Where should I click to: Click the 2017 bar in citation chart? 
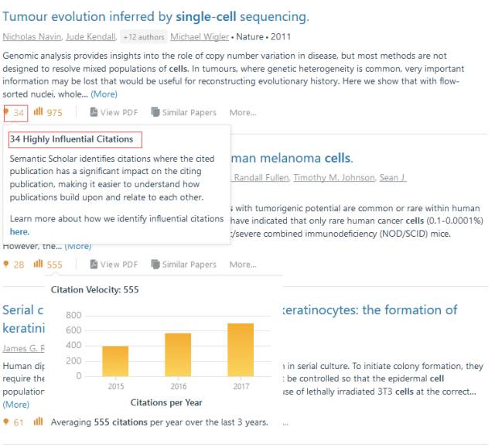[x=240, y=350]
